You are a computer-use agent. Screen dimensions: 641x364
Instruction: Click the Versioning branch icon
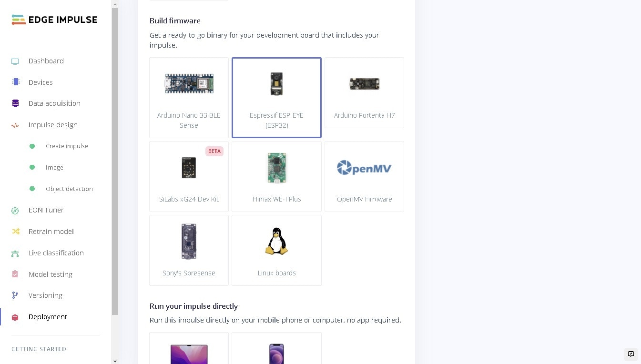[x=15, y=295]
